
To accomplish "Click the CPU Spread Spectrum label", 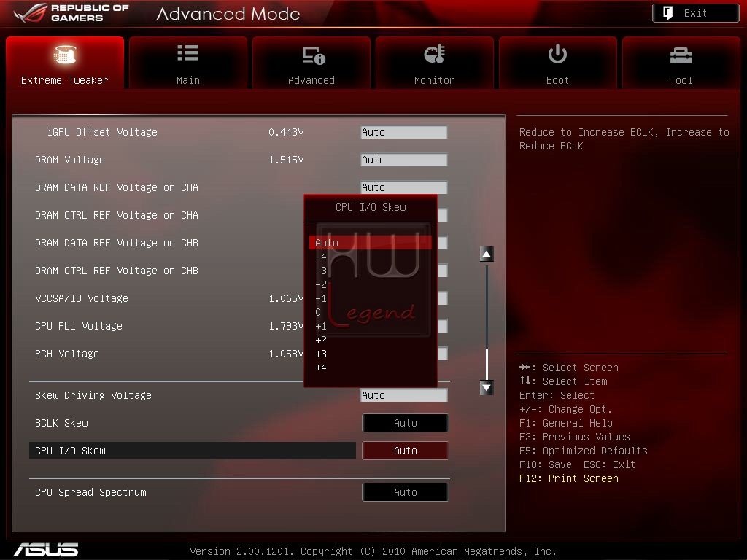I will pos(90,492).
